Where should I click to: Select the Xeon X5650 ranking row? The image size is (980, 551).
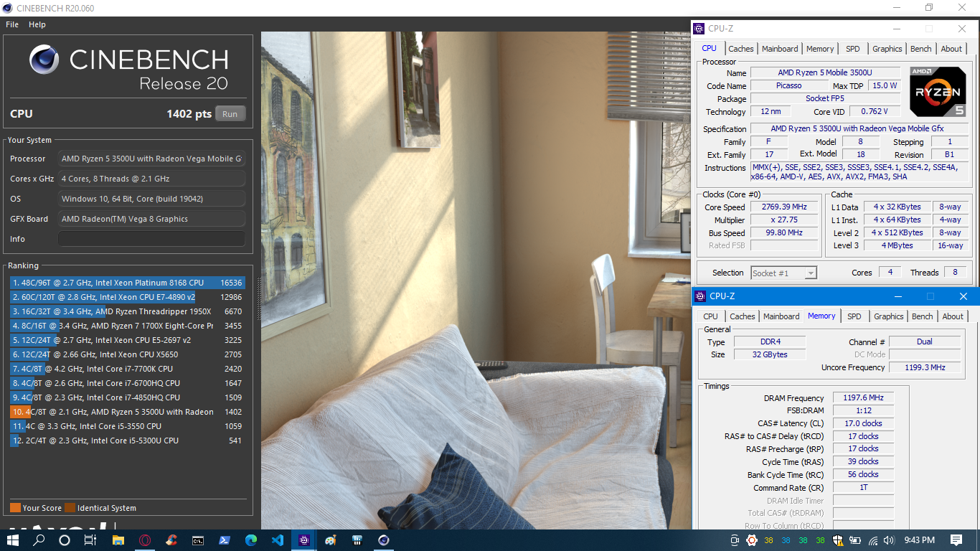tap(127, 354)
